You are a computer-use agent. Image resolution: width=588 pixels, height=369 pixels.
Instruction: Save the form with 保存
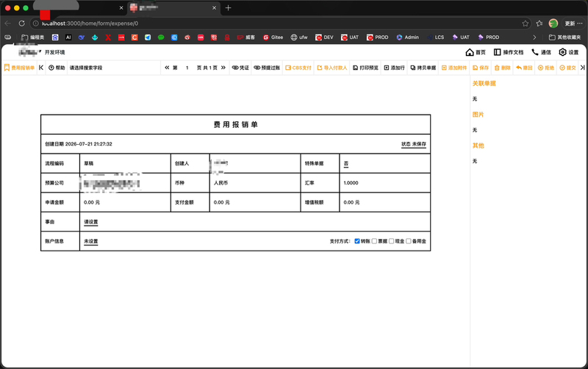pyautogui.click(x=481, y=68)
